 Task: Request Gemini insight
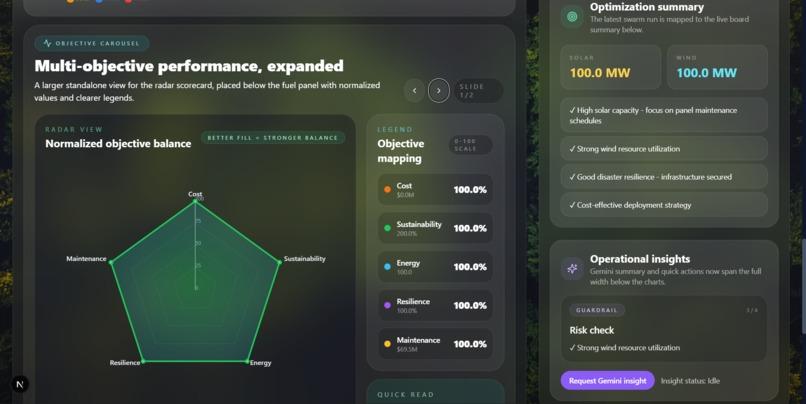[x=608, y=381]
